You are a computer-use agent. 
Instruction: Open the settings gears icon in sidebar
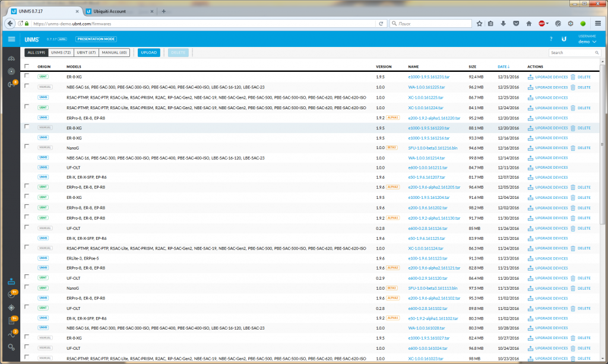click(x=11, y=345)
